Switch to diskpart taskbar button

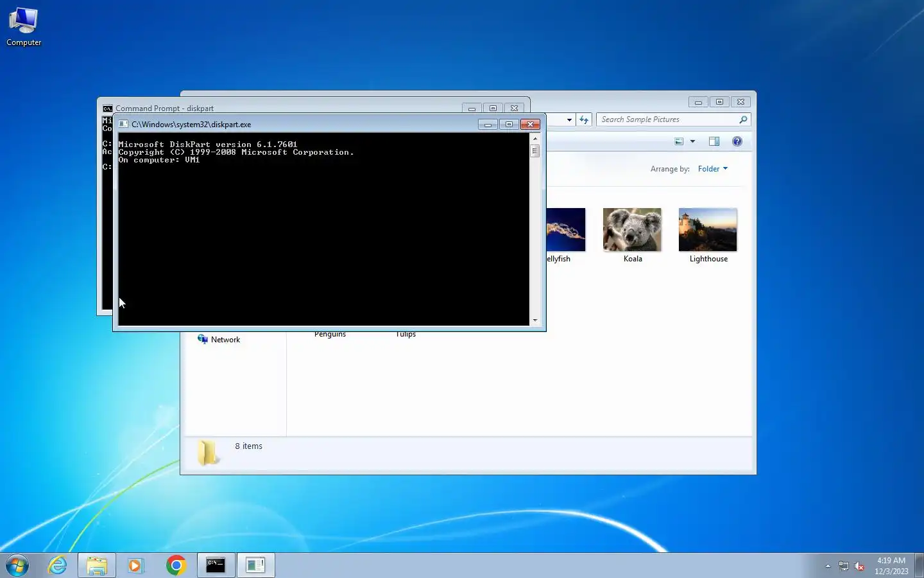pos(255,565)
